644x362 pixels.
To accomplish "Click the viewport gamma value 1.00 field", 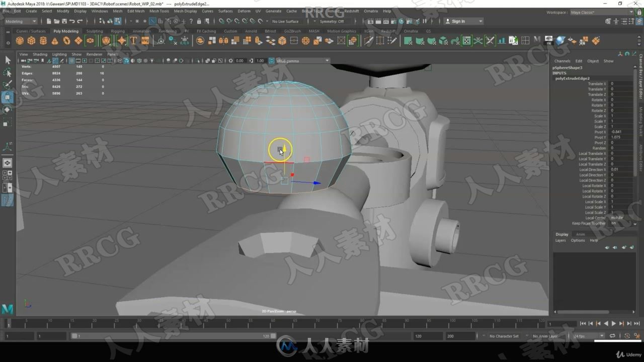I will (x=260, y=60).
